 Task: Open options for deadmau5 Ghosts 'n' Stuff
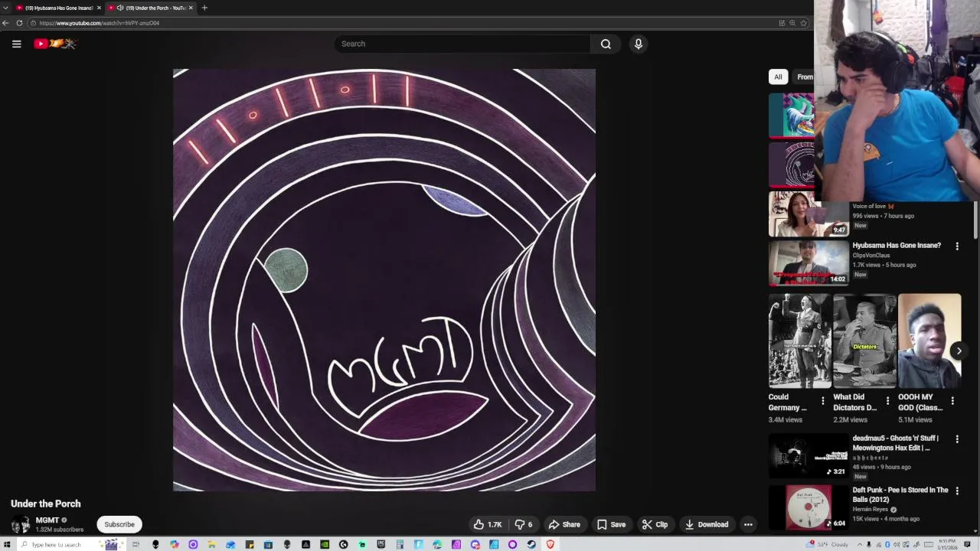(x=956, y=439)
